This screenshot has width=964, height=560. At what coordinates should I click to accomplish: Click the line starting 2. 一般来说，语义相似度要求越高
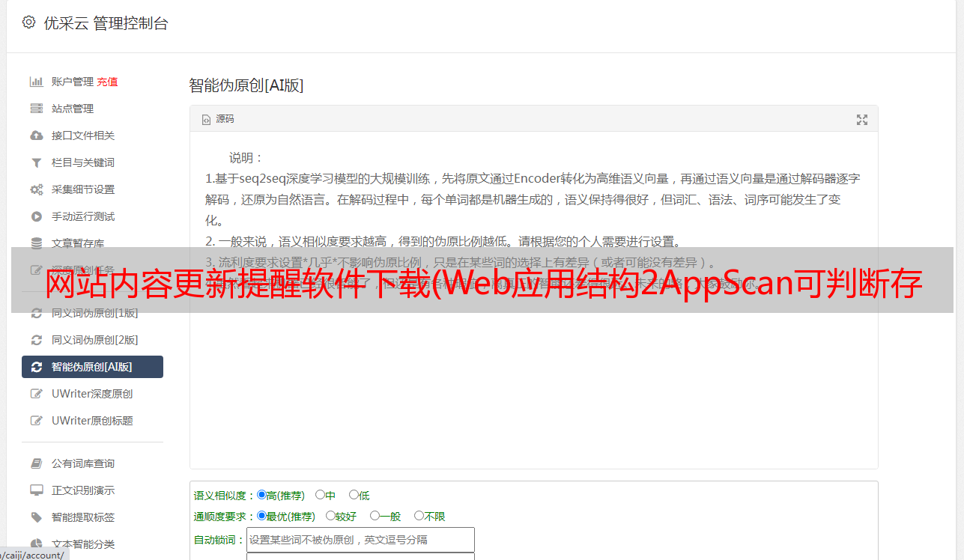[443, 242]
